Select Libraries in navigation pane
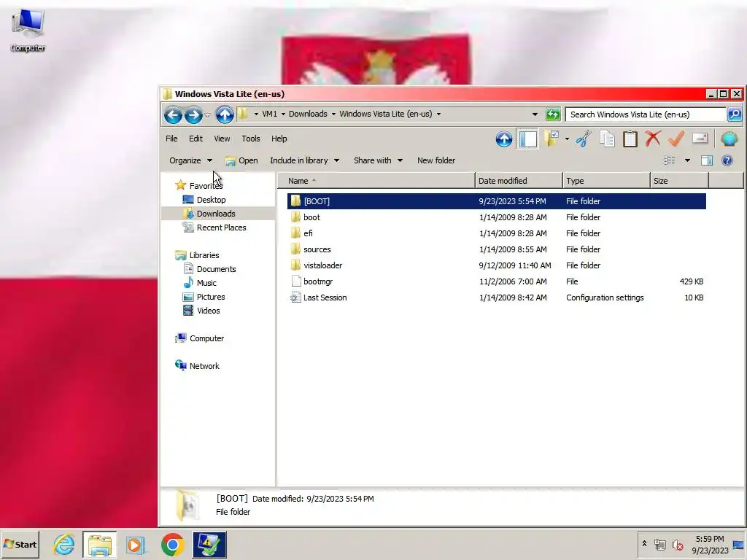The height and width of the screenshot is (560, 747). point(204,255)
